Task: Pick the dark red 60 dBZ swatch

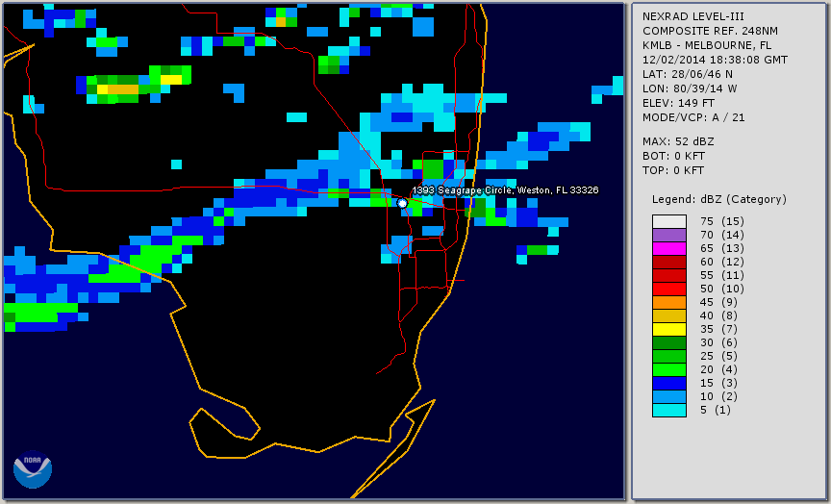Action: (x=669, y=262)
